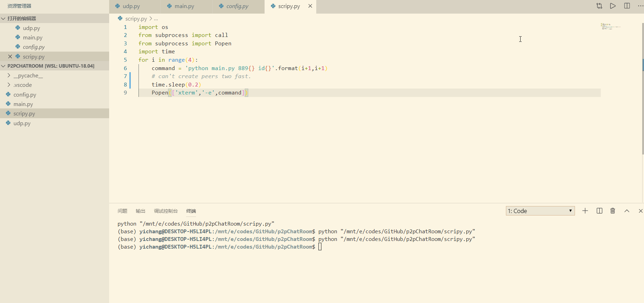Click the Explorer title (资源管理器)
This screenshot has height=303, width=644.
click(x=19, y=6)
